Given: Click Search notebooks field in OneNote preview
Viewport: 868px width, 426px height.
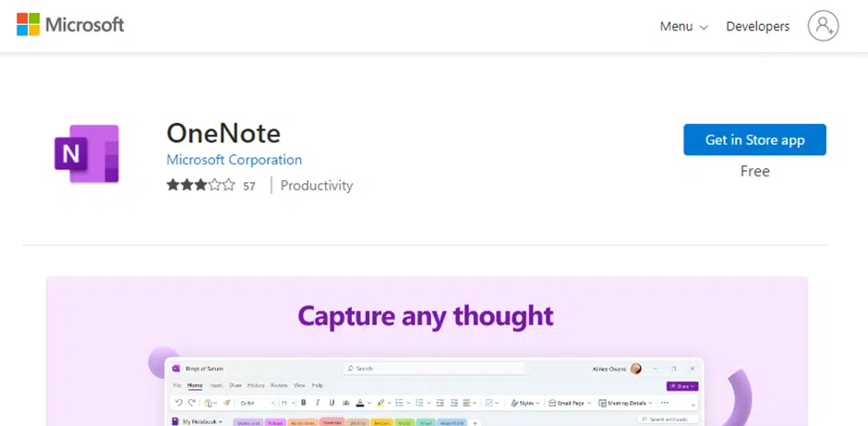Looking at the screenshot, I should click(668, 420).
